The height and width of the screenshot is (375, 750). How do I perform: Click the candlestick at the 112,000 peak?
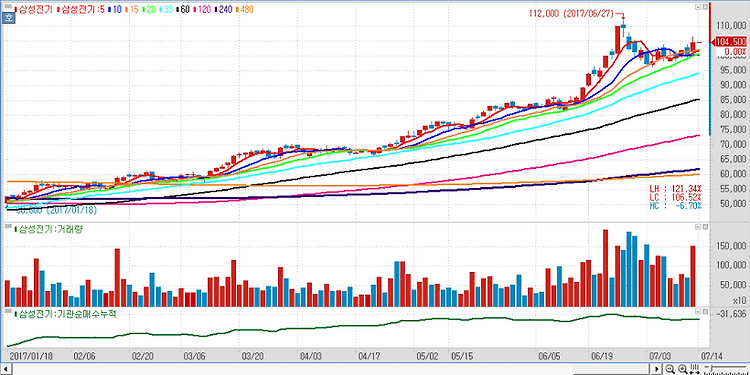[x=623, y=29]
